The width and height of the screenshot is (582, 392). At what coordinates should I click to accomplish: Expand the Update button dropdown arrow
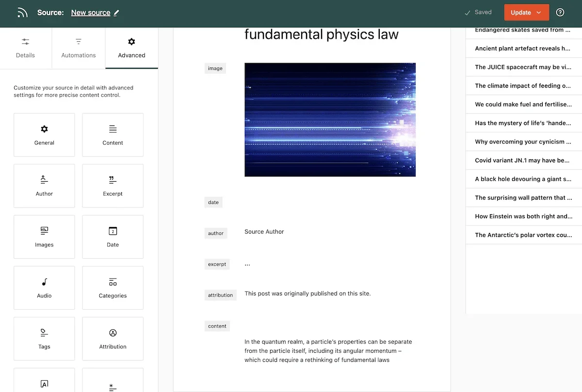coord(539,13)
